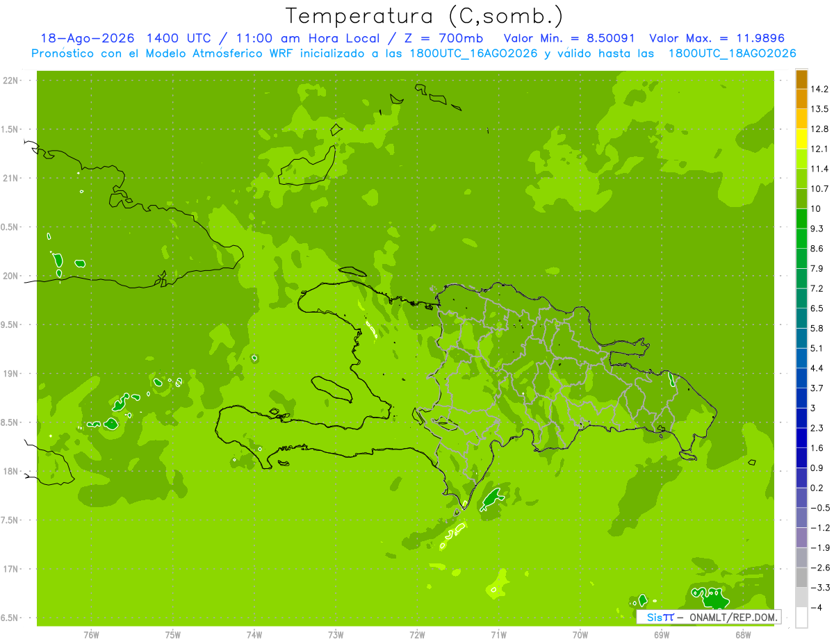Click the dark blue swatch between 1.6 and 0.9
Image resolution: width=834 pixels, height=644 pixels.
pyautogui.click(x=801, y=458)
